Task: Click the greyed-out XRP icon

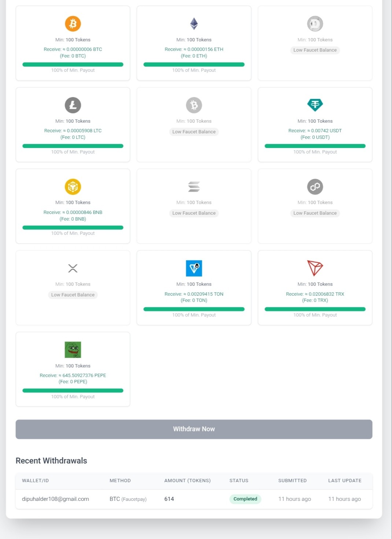Action: click(x=73, y=268)
